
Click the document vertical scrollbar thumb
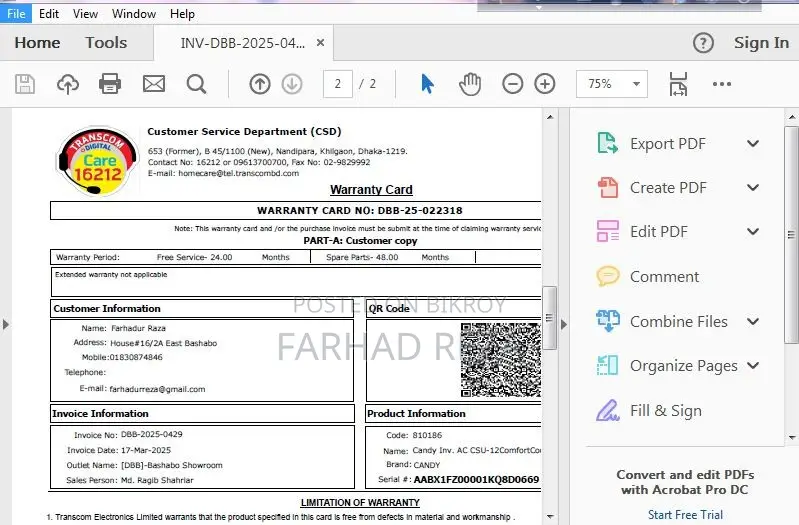(x=550, y=318)
